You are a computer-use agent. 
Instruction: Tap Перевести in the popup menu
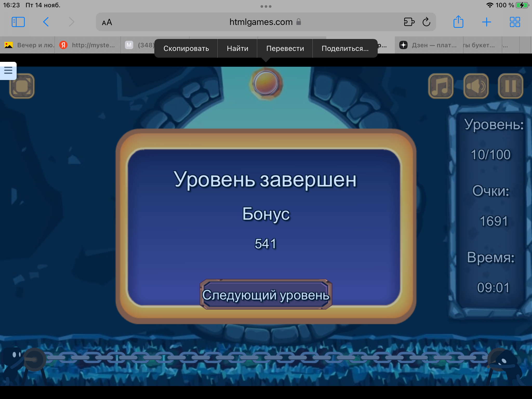285,49
